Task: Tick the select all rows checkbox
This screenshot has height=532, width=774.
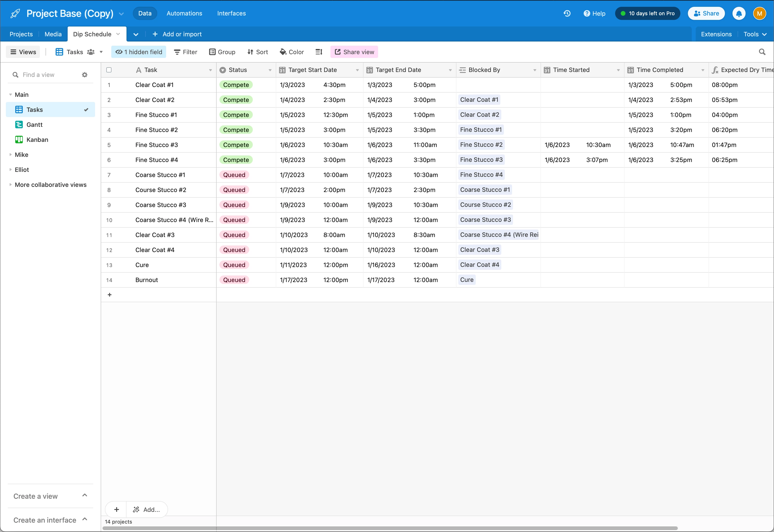Action: click(x=109, y=70)
